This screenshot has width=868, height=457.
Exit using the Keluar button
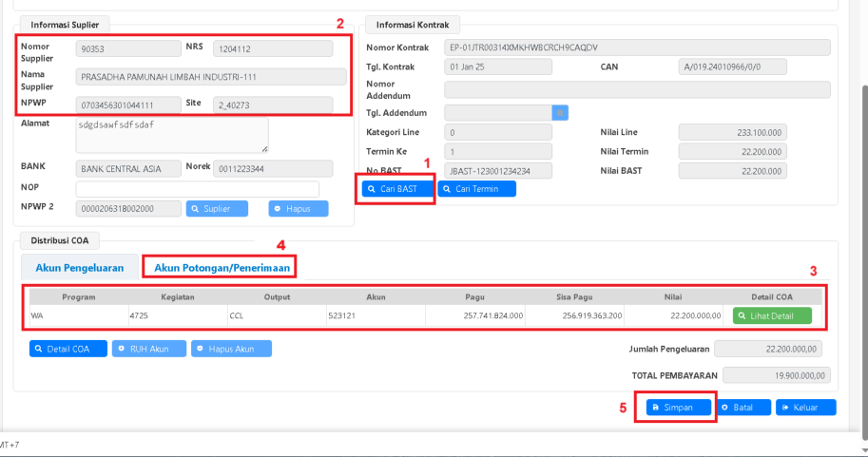point(805,407)
